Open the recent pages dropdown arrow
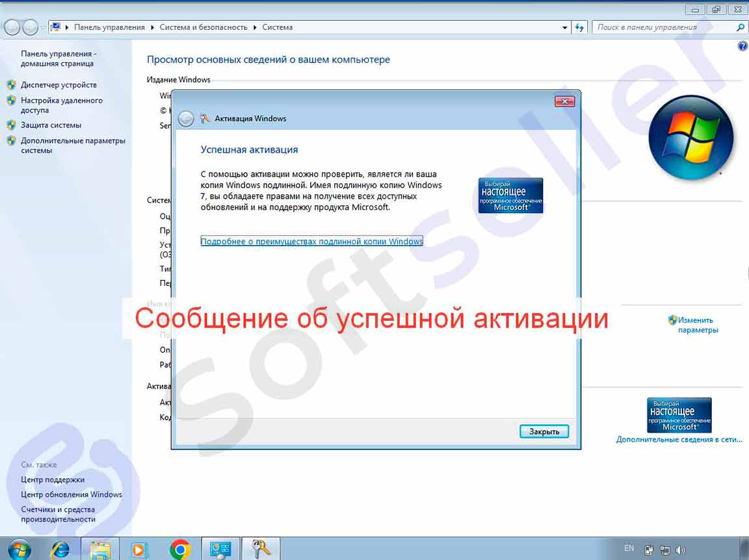 coord(44,27)
